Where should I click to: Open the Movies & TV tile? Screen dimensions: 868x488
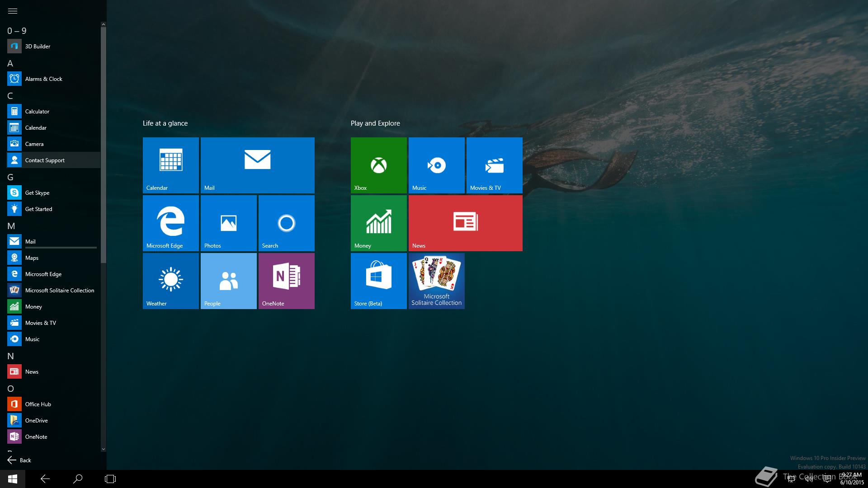(495, 165)
